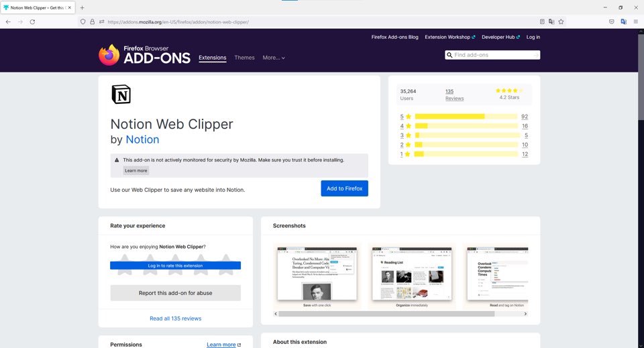Open the Extension Workshop link
The image size is (644, 348).
[449, 37]
